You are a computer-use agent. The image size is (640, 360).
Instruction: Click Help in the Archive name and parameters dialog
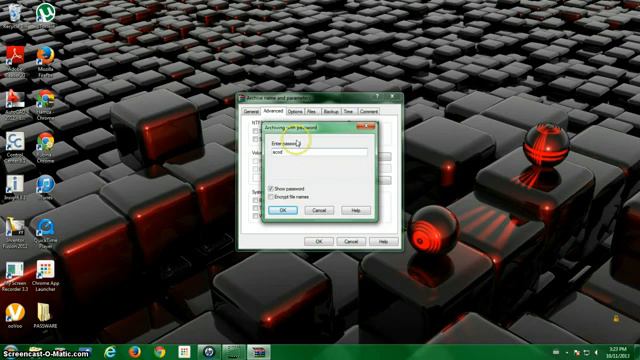[x=383, y=242]
